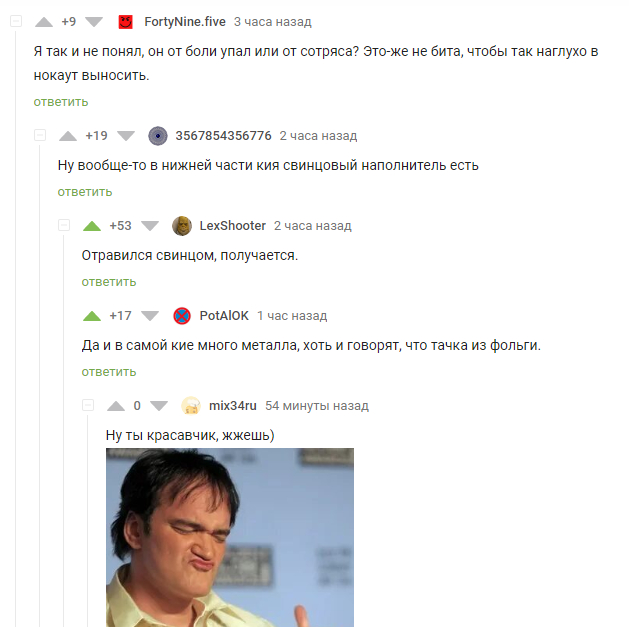Collapse mix34ru's comment branch
Screen dimensions: 629x627
point(88,405)
